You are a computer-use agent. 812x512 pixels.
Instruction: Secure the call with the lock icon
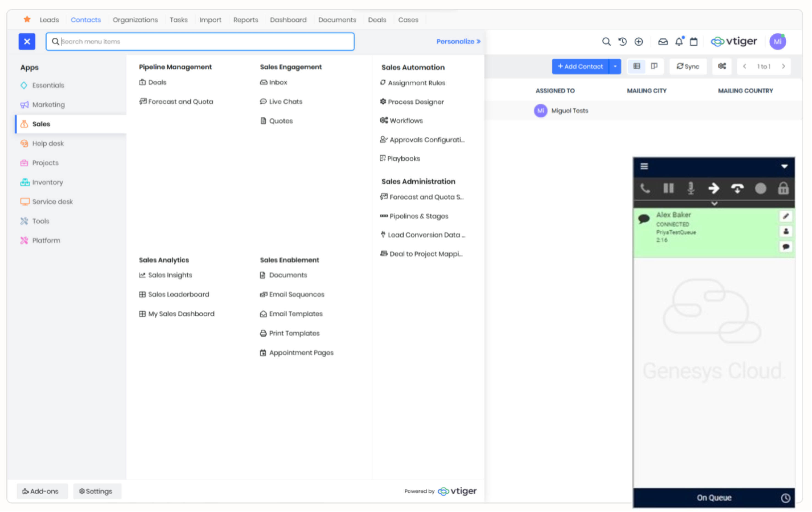click(x=784, y=189)
